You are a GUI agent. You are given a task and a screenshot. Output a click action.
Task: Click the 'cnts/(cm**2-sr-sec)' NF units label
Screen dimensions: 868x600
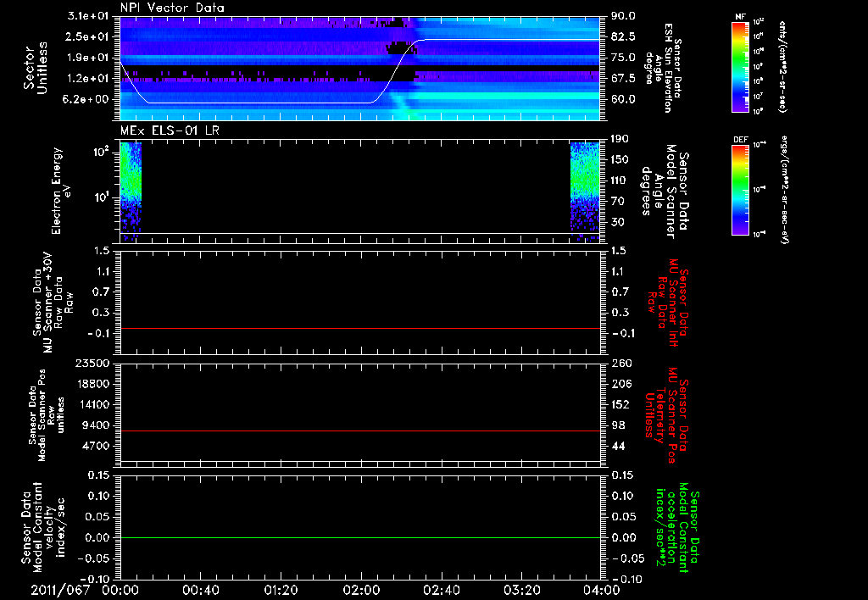(782, 66)
